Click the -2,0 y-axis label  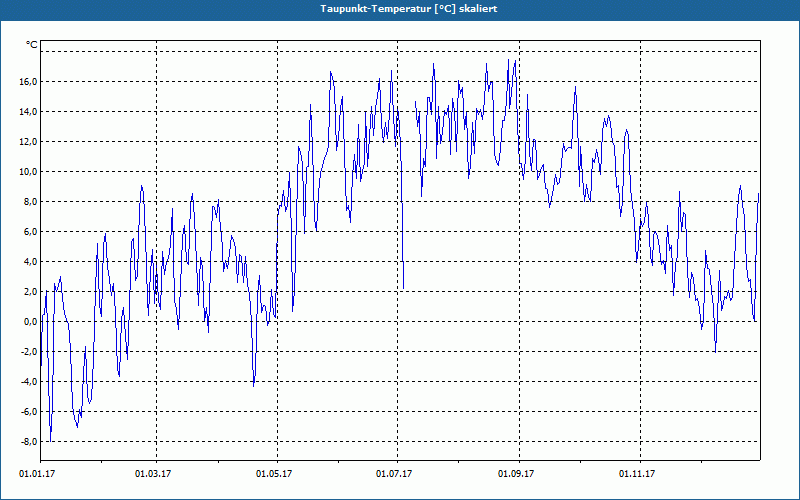29,352
